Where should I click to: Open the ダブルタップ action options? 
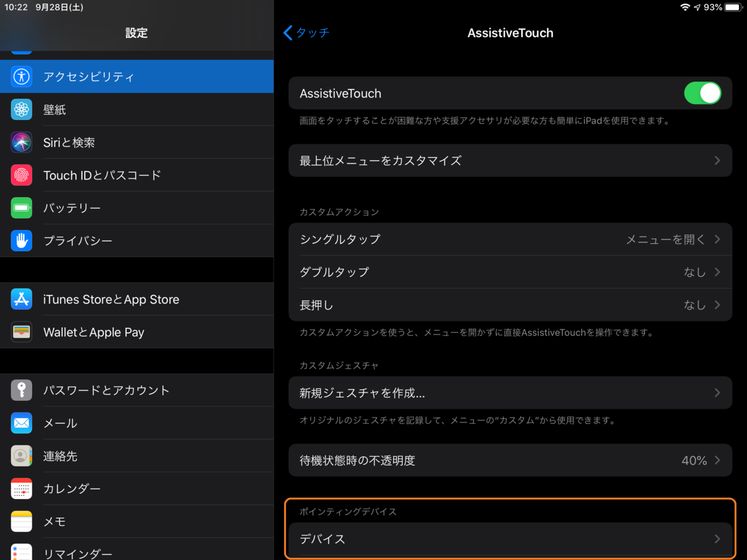click(510, 272)
